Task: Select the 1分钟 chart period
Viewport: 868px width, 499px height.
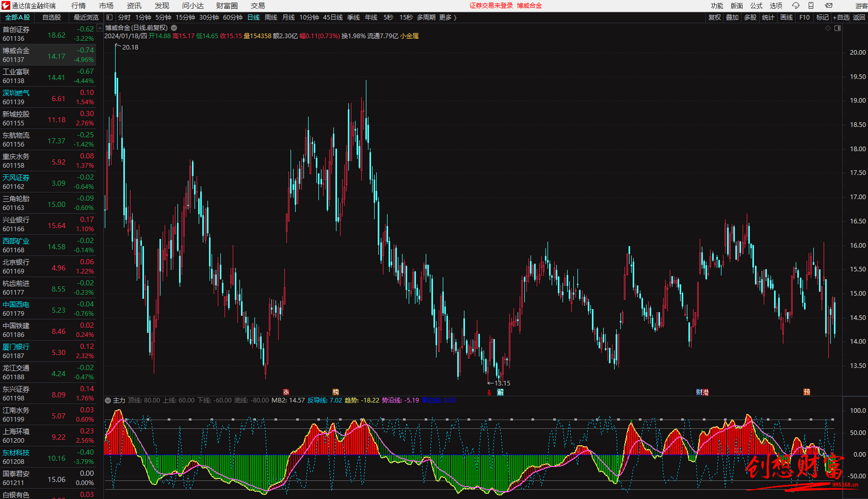Action: [143, 18]
